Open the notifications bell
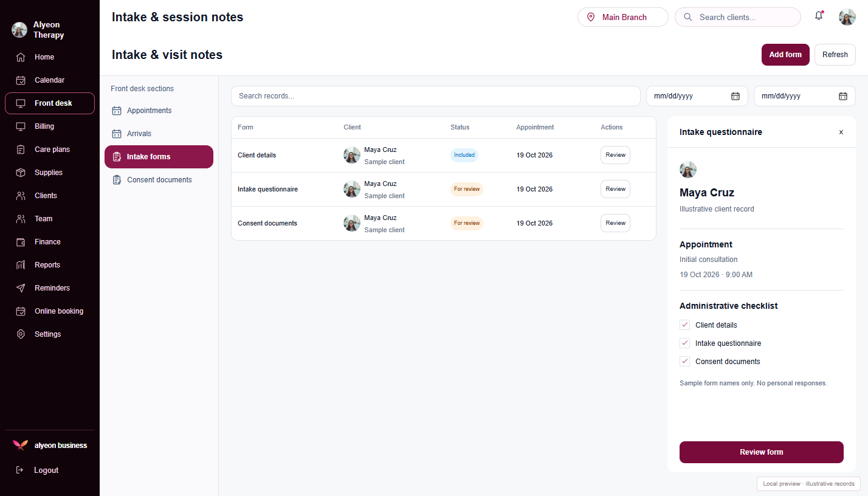 [819, 16]
